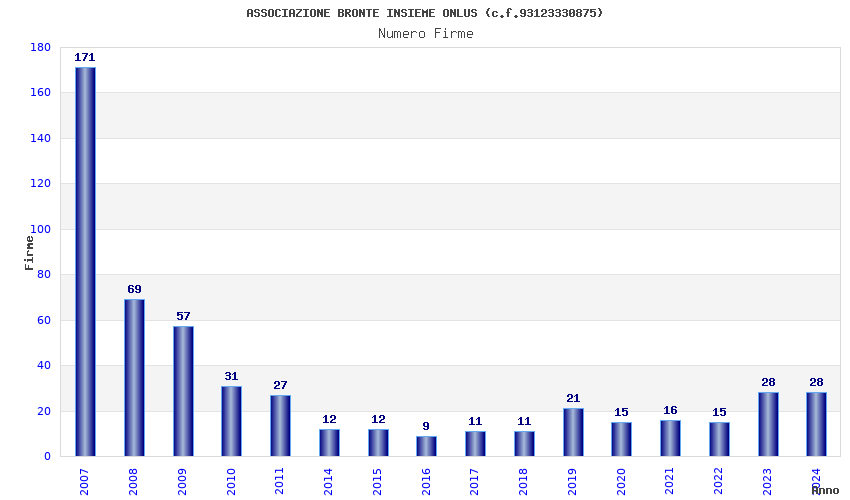
Task: Select the shortest bar for 2016
Action: click(x=426, y=446)
